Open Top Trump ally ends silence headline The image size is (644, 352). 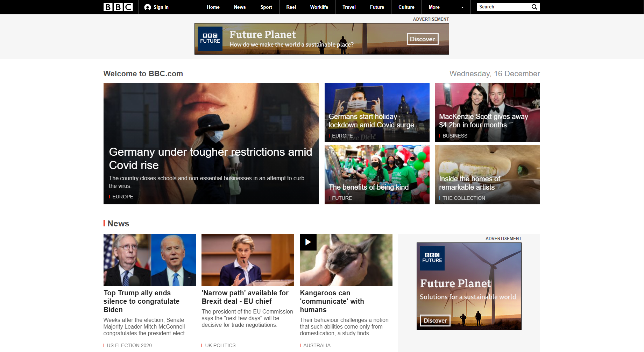[x=141, y=301]
